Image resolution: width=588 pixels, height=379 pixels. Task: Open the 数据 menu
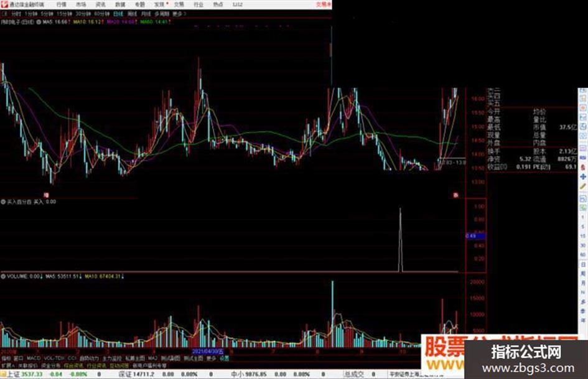coord(120,4)
